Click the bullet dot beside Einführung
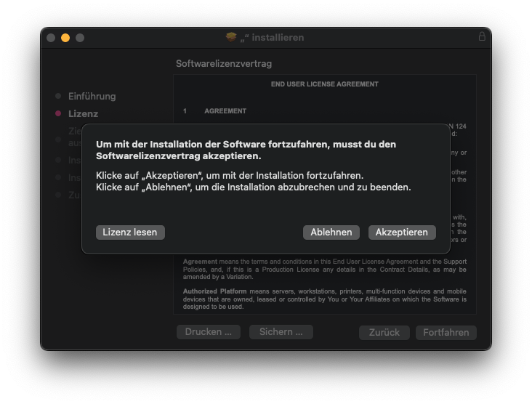The image size is (532, 404). [58, 96]
